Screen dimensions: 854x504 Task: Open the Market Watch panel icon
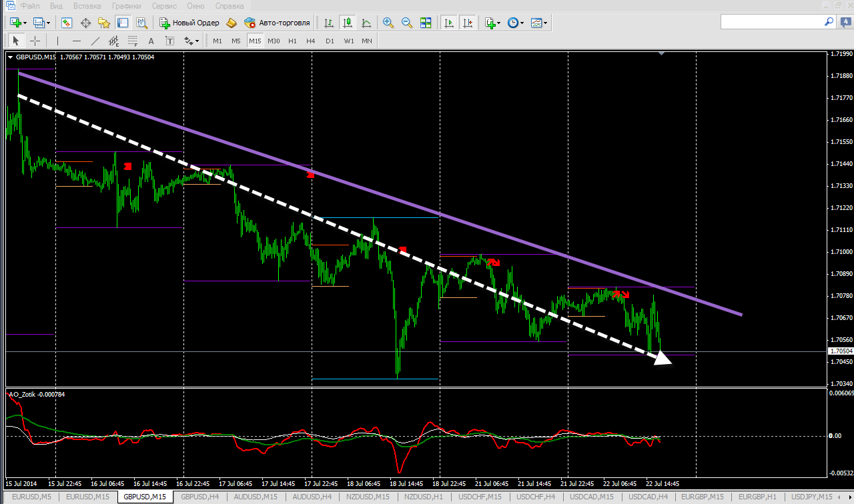coord(67,23)
